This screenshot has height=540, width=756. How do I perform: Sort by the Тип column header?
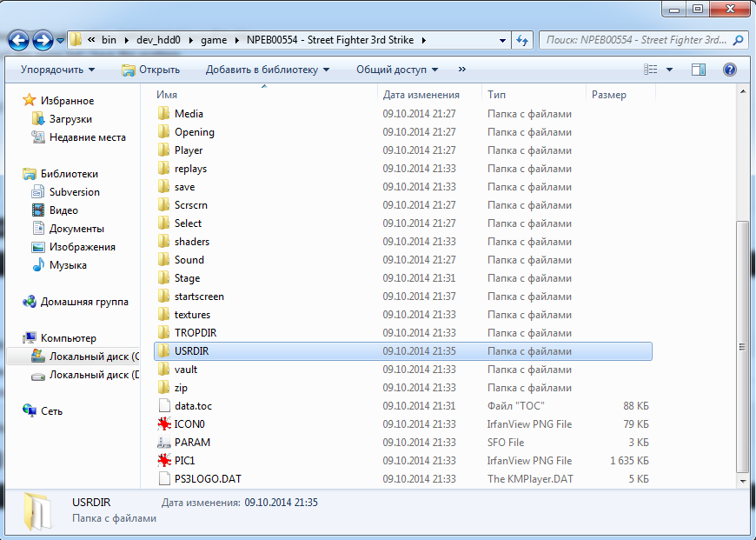click(496, 95)
